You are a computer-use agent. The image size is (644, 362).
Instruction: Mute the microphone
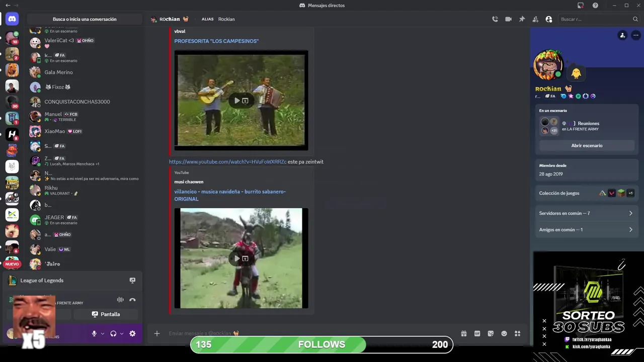click(x=94, y=333)
